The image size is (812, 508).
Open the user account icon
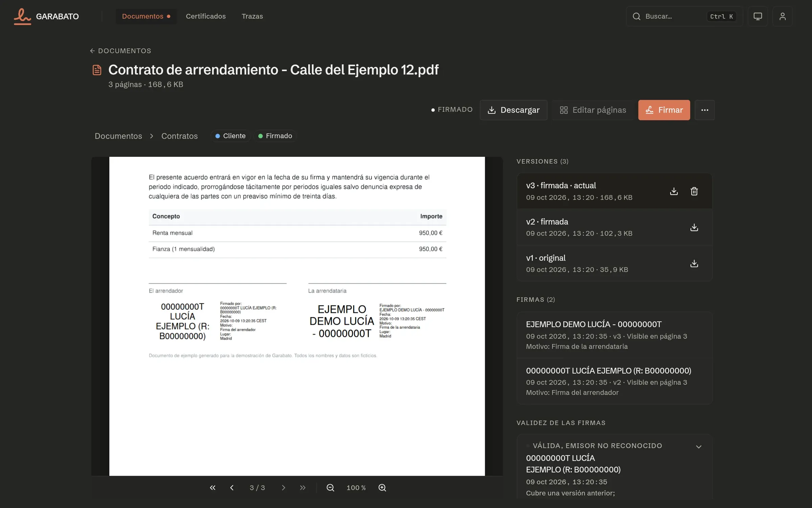[x=782, y=16]
